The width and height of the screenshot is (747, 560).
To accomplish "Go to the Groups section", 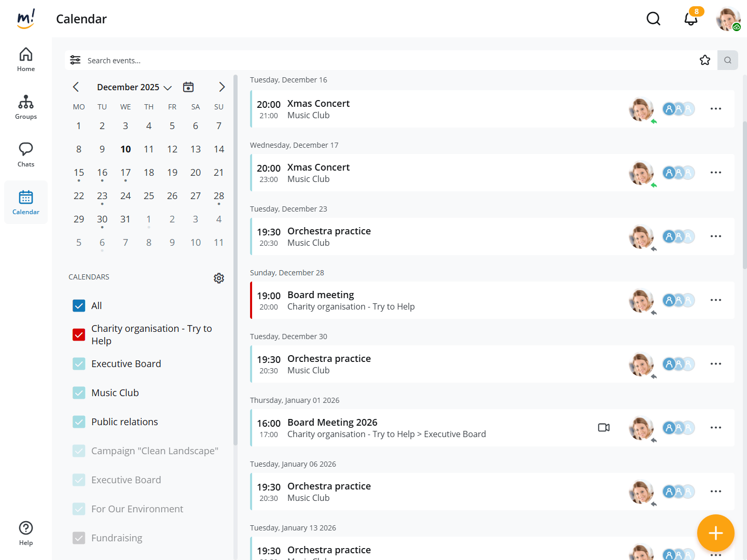I will [26, 107].
